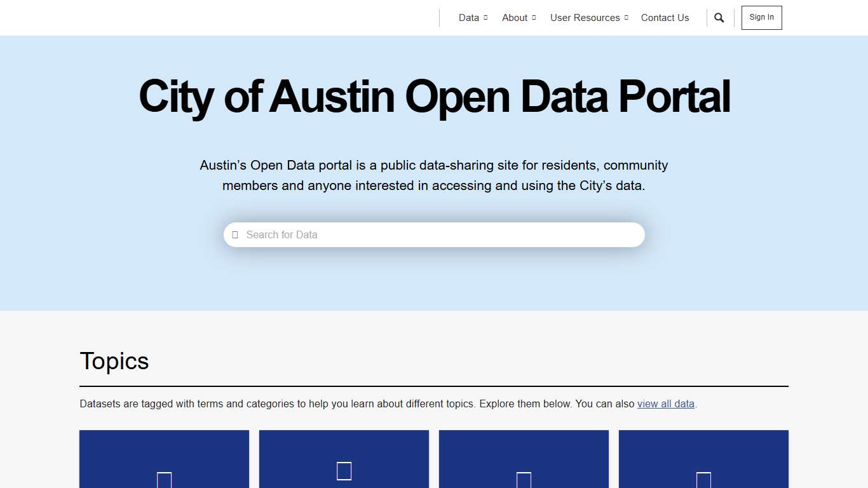This screenshot has height=488, width=868.
Task: Open the second Topics category tile
Action: coord(344,459)
